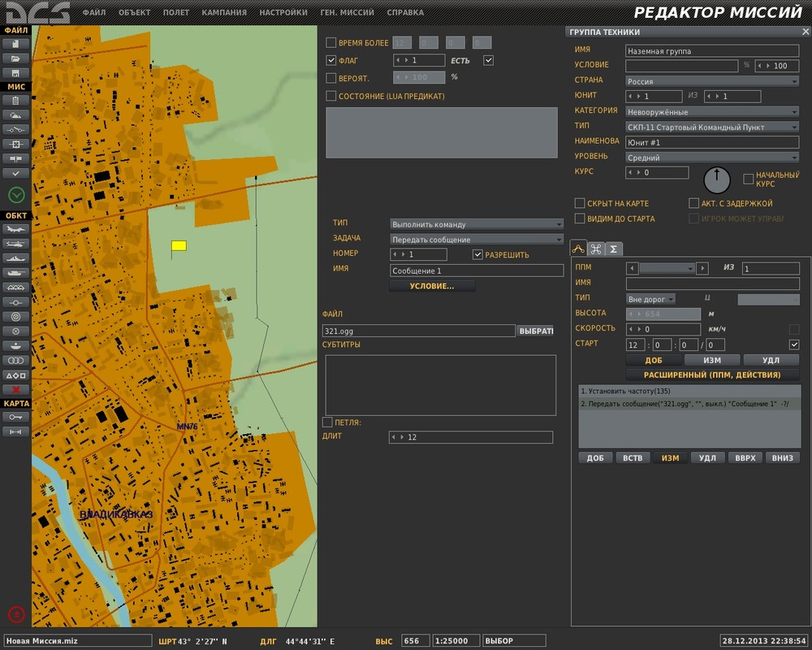The image size is (812, 650).
Task: Click the save mission floppy disk icon
Action: [16, 73]
